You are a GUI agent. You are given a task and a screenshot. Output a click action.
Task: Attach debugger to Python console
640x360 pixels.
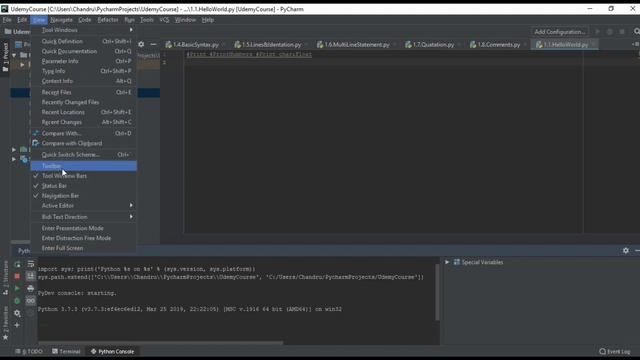click(x=17, y=301)
